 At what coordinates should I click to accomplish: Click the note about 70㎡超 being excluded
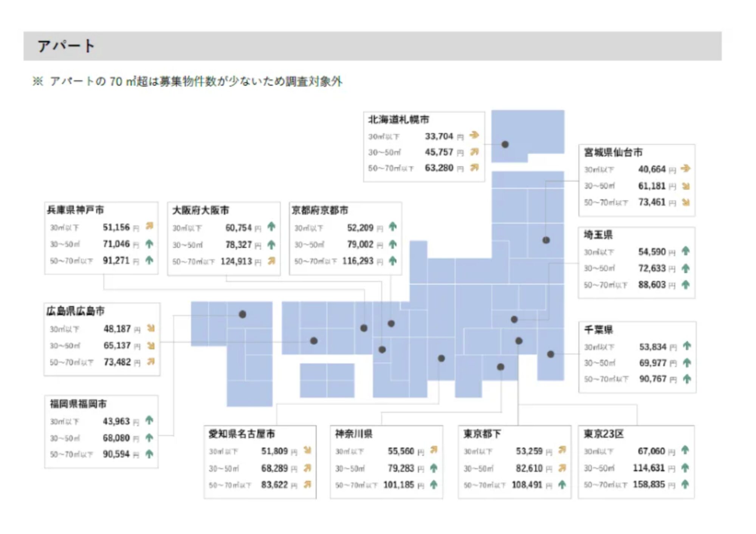187,81
